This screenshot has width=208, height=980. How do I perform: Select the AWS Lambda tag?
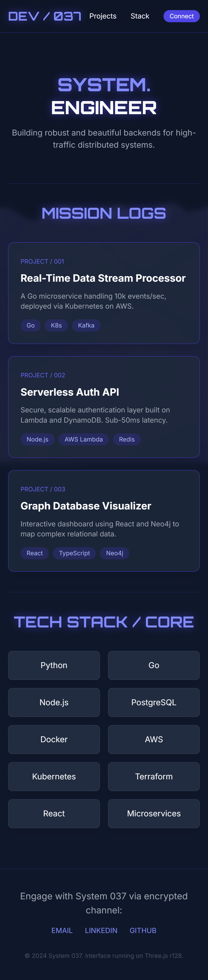pyautogui.click(x=83, y=439)
